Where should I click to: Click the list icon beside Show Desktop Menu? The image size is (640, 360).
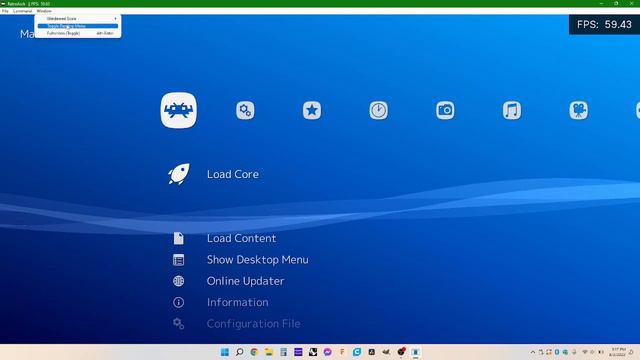coord(178,260)
